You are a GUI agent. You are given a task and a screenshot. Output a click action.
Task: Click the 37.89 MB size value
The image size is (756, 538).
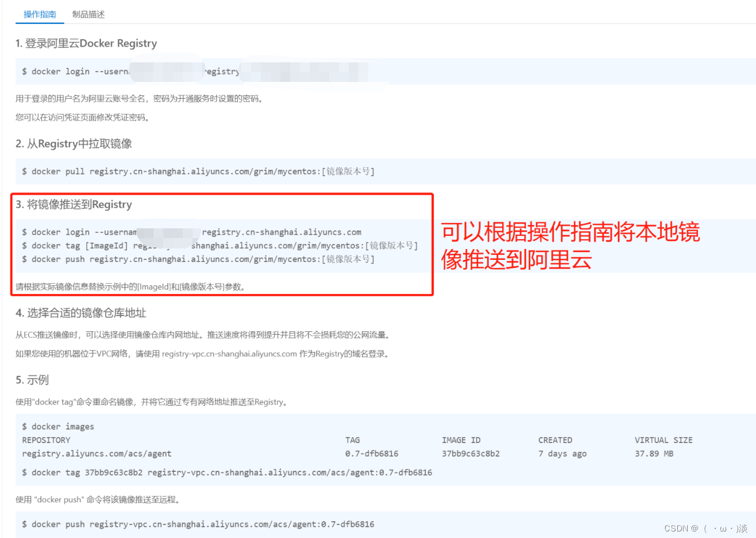pos(654,454)
